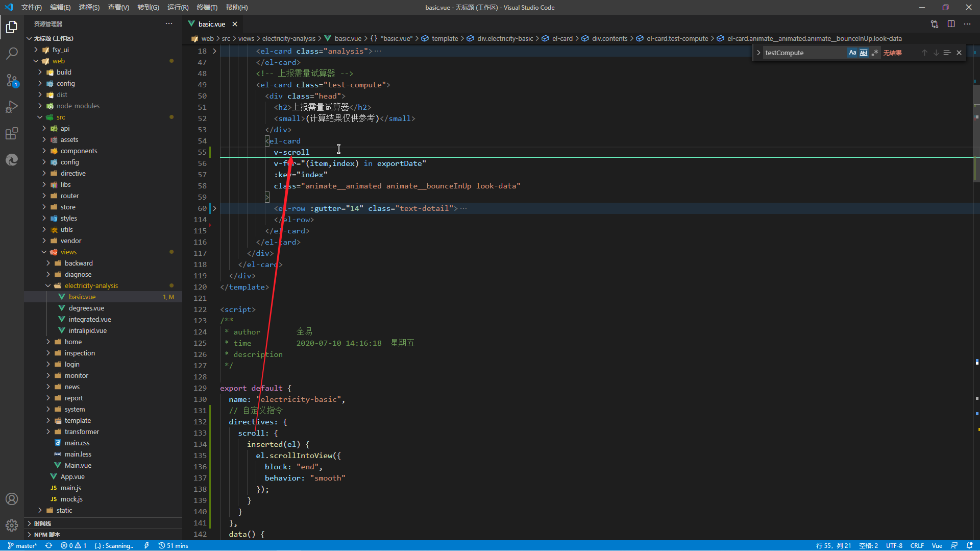980x551 pixels.
Task: Open Run and Debug view
Action: pyautogui.click(x=12, y=107)
